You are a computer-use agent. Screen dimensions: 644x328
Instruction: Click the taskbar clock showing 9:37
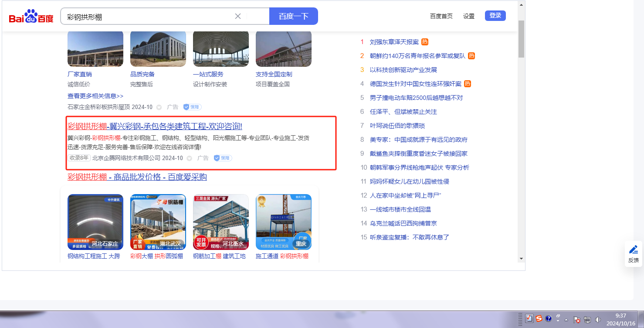pyautogui.click(x=620, y=319)
